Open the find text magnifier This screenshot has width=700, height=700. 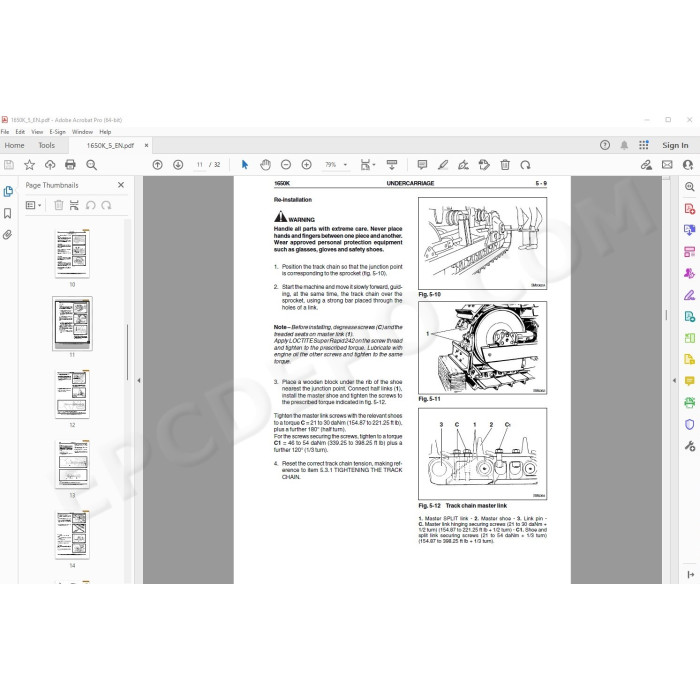click(92, 165)
